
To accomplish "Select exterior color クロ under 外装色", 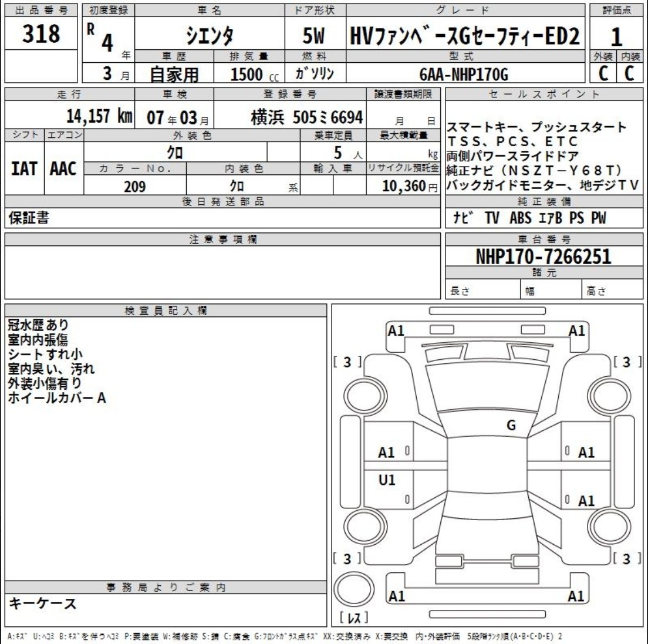I will click(175, 153).
